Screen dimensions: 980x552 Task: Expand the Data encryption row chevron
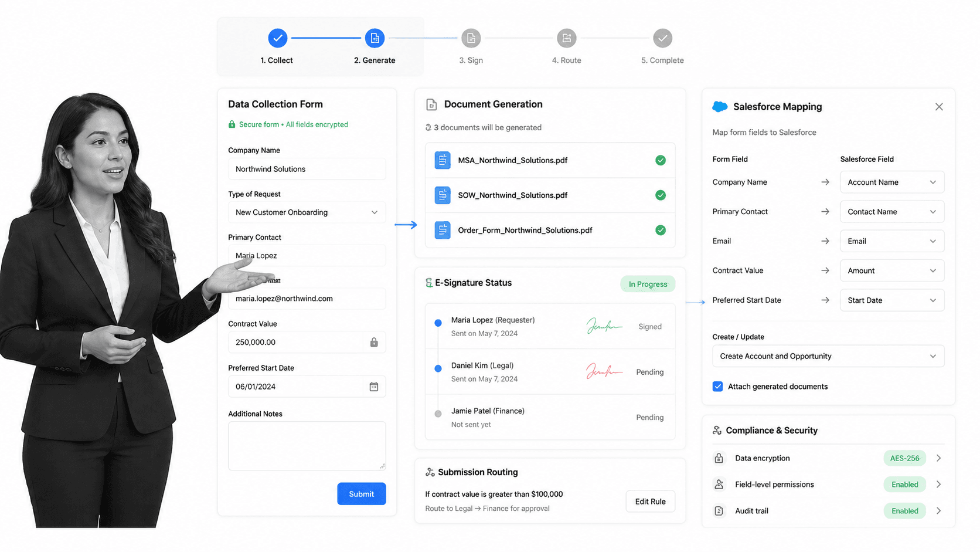point(938,458)
